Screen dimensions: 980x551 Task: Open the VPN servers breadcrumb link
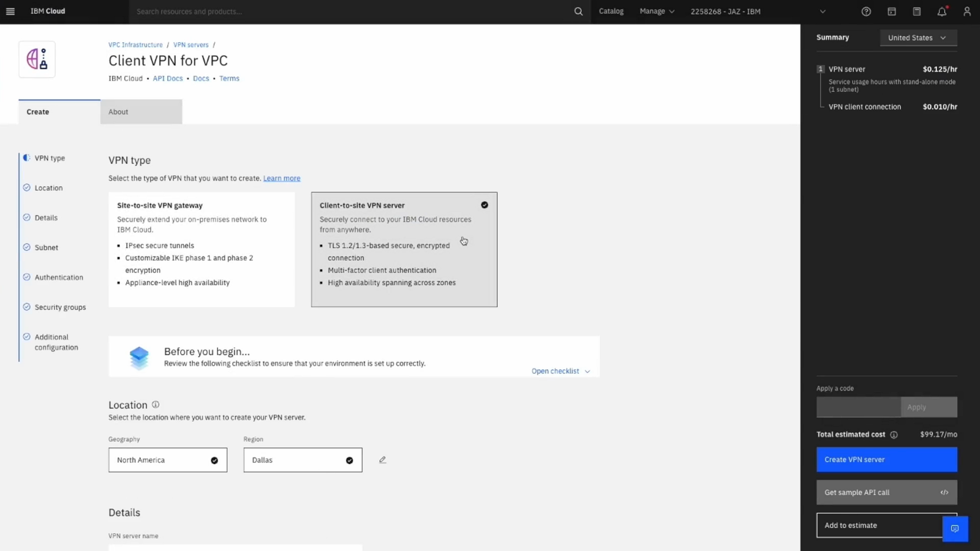(190, 45)
